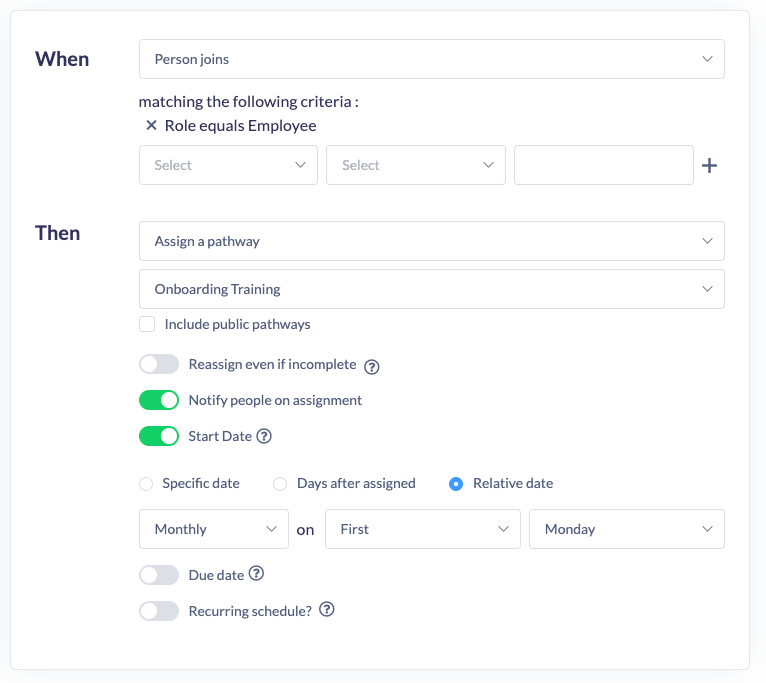
Task: Click the plus icon to add criteria
Action: click(x=709, y=166)
